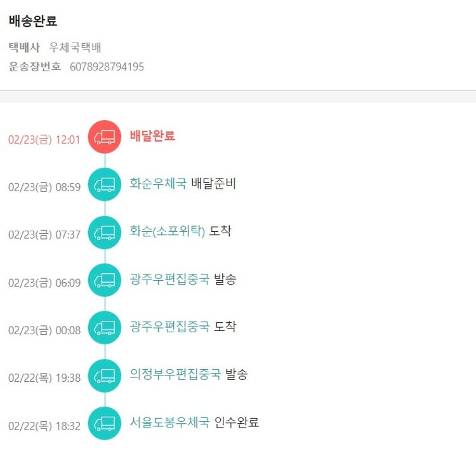Select 광주우편집중국 in the 도착 row
Image resolution: width=476 pixels, height=453 pixels.
click(x=169, y=327)
